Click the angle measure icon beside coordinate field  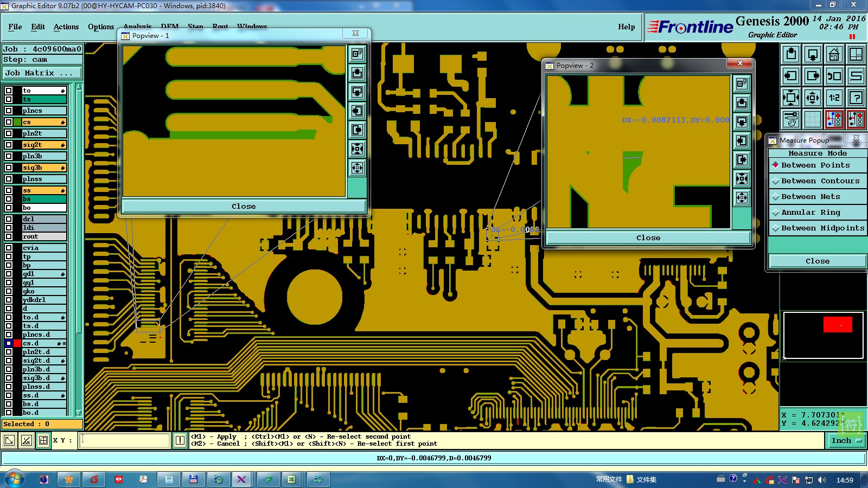coord(27,440)
